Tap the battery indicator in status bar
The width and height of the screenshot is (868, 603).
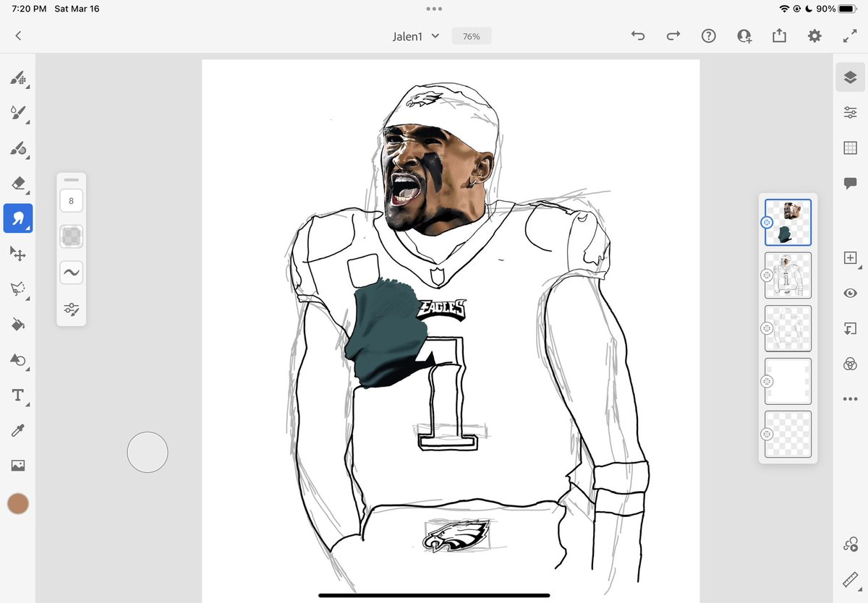[x=848, y=9]
